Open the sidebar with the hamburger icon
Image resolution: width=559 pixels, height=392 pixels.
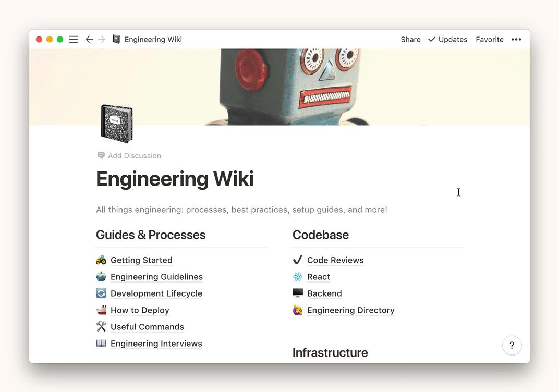[74, 39]
